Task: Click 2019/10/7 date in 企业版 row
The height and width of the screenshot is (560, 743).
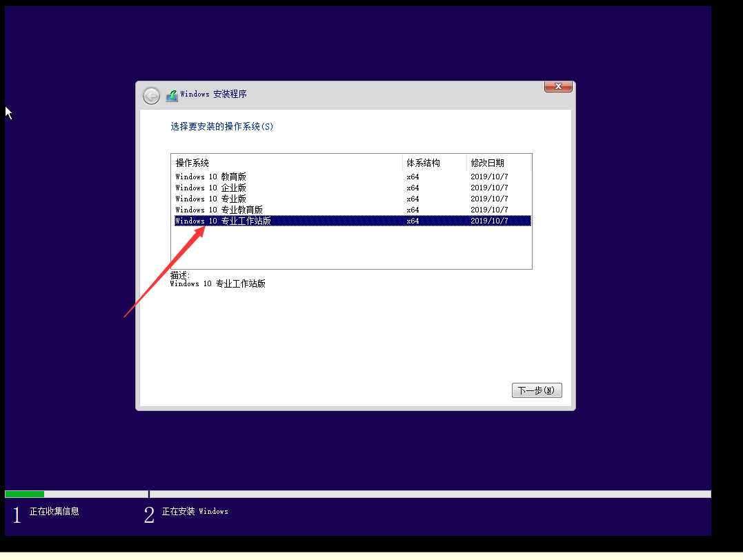Action: coord(489,188)
